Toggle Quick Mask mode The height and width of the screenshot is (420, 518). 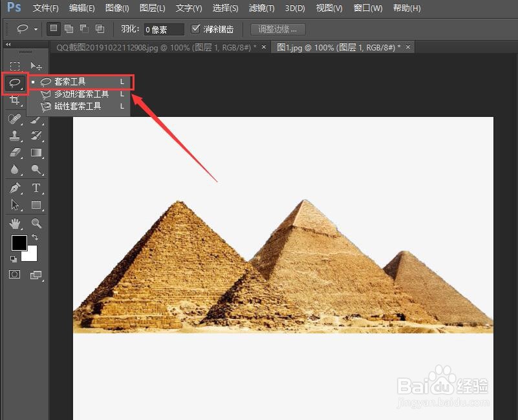[x=14, y=275]
